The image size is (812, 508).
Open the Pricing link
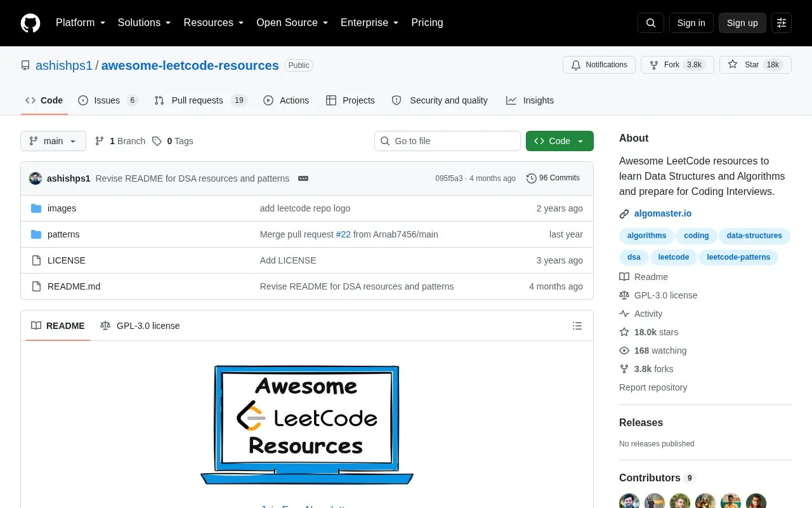(x=427, y=23)
